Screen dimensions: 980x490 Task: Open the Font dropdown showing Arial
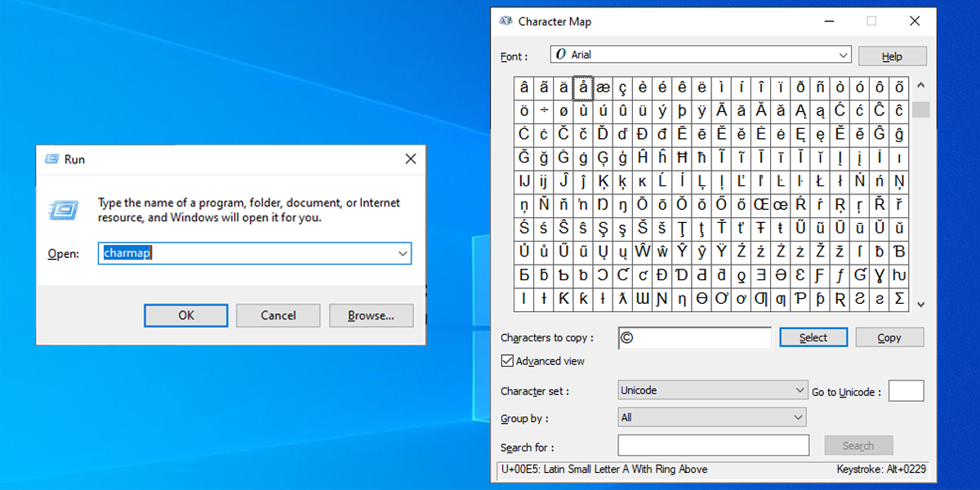click(844, 55)
